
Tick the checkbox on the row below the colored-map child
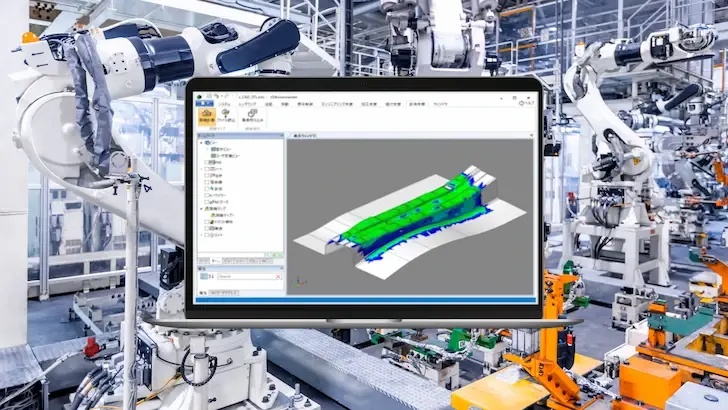[x=207, y=222]
